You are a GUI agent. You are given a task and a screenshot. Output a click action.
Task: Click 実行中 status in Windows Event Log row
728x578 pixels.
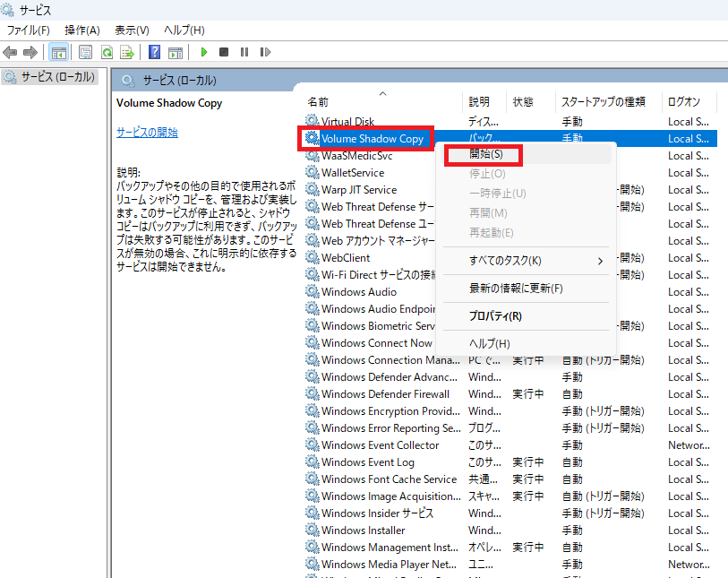[x=528, y=462]
